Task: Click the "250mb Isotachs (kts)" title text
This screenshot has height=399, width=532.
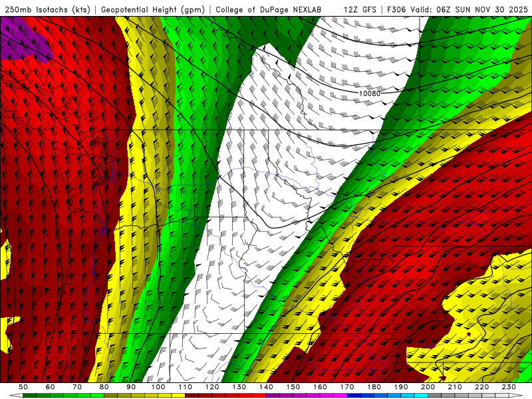Action: tap(47, 9)
